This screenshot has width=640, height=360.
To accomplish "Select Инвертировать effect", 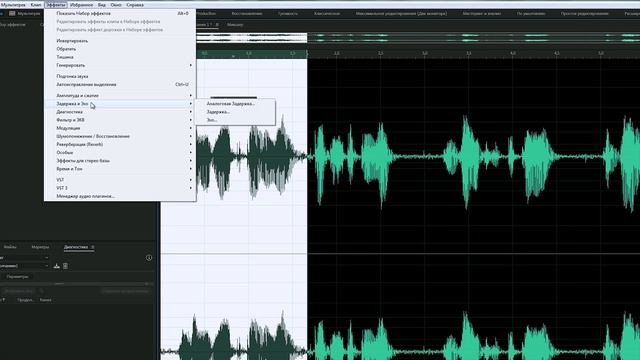I will (120, 41).
